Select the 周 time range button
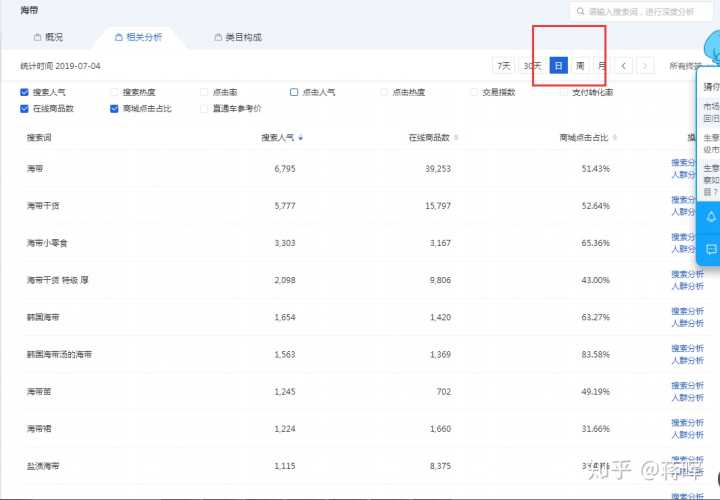The height and width of the screenshot is (500, 720). click(x=580, y=66)
